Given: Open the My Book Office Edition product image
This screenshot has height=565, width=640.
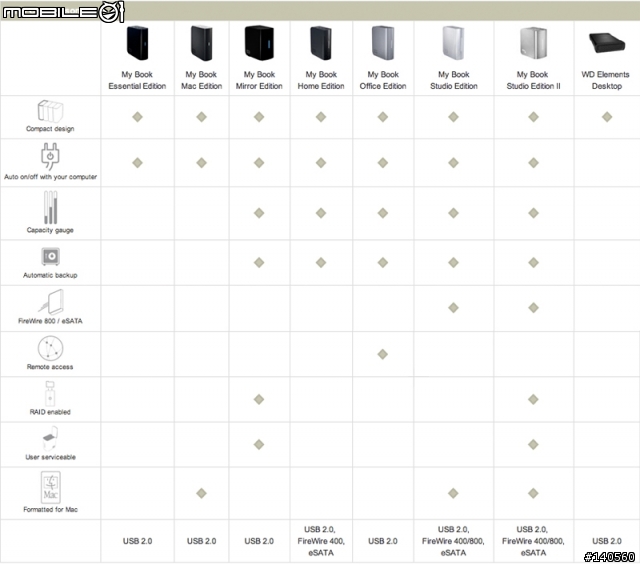Looking at the screenshot, I should (x=383, y=43).
